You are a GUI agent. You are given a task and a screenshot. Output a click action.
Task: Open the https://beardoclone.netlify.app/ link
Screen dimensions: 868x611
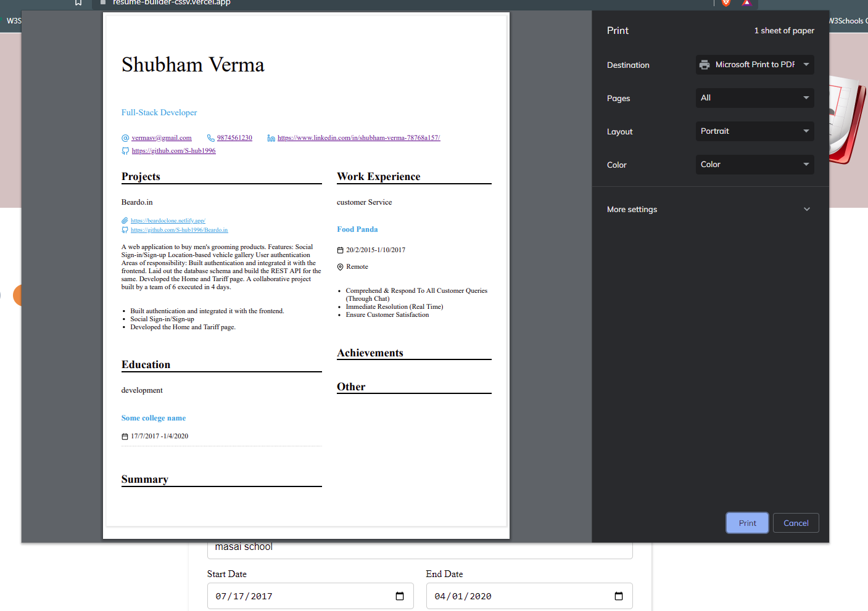(x=168, y=220)
